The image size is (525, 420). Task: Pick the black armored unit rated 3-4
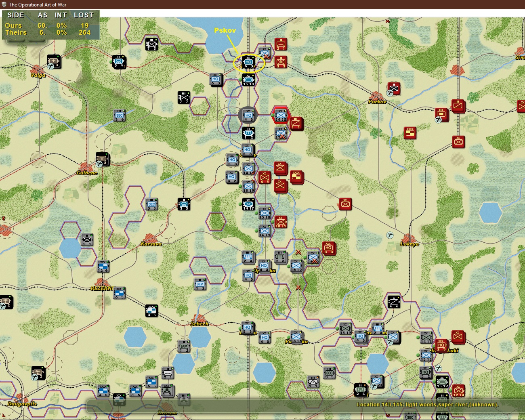click(x=119, y=61)
